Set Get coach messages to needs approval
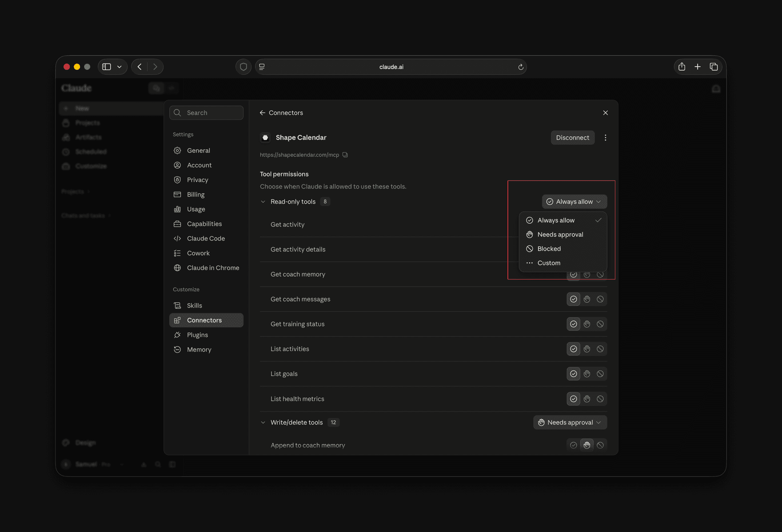This screenshot has height=532, width=782. 587,299
